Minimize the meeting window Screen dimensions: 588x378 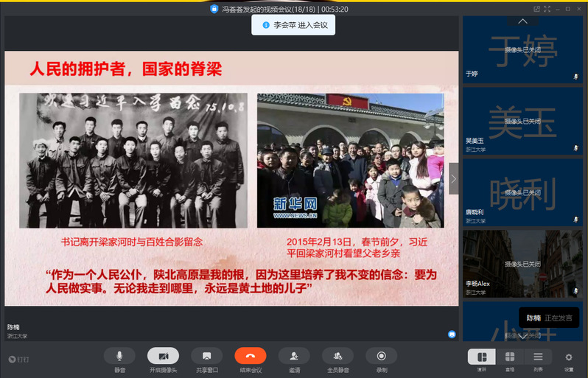coord(558,9)
